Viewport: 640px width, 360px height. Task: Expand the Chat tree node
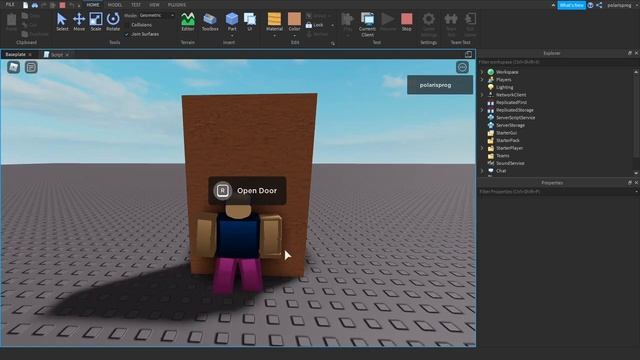click(x=482, y=171)
